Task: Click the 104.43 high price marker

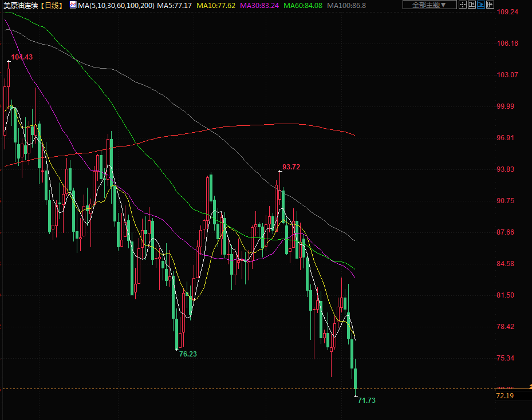Action: click(22, 57)
